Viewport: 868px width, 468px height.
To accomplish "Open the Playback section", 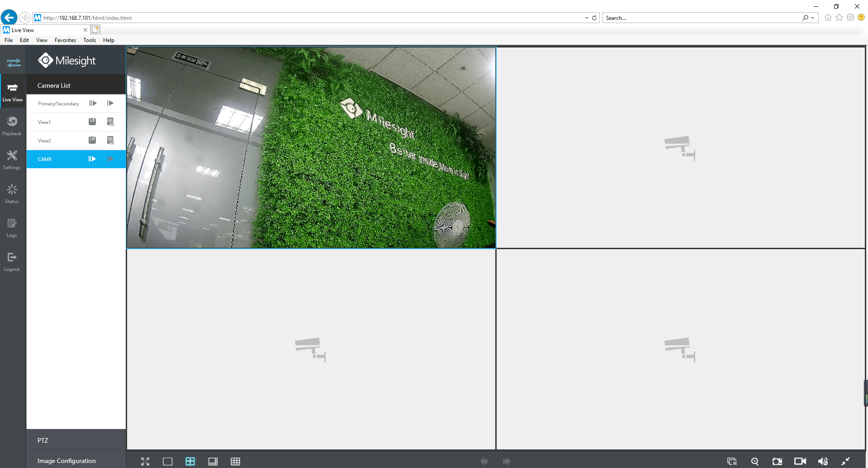I will pos(12,126).
